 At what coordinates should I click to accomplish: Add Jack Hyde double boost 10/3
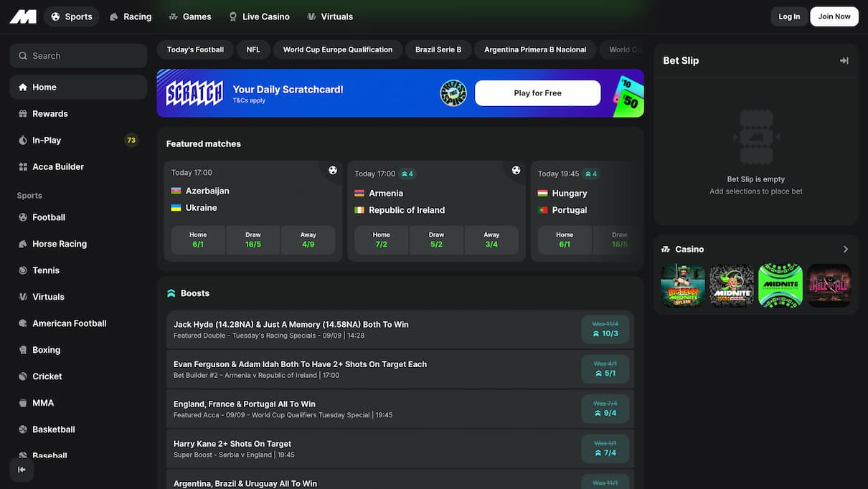[605, 329]
